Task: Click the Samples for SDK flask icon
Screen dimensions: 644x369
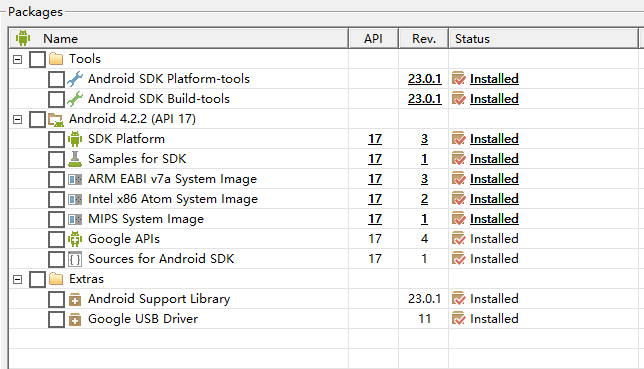Action: pos(75,159)
